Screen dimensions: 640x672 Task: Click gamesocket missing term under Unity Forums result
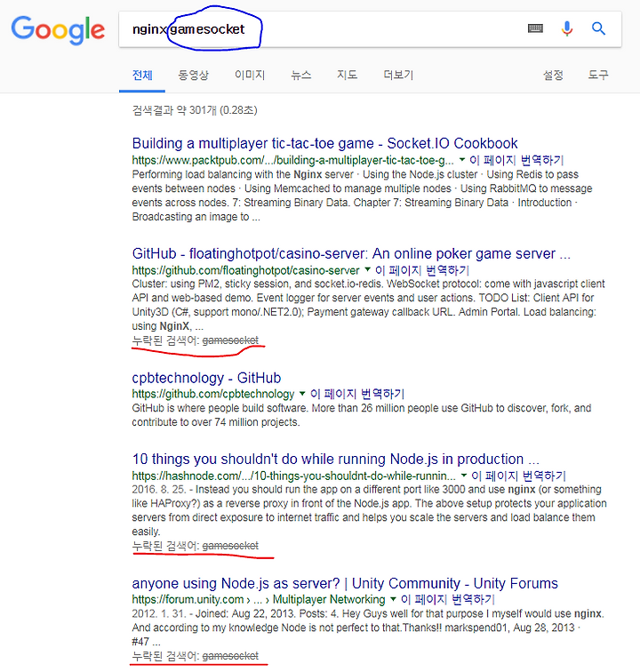[230, 656]
